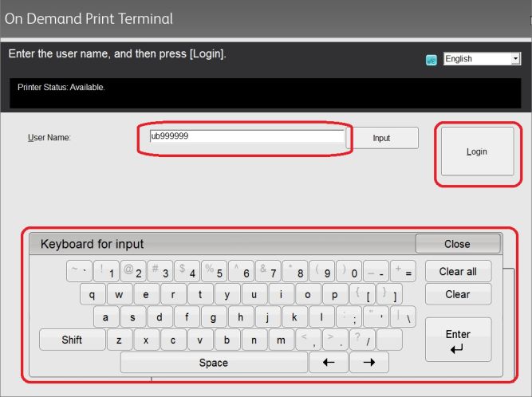The width and height of the screenshot is (532, 397).
Task: Tap the @ 2 key
Action: (x=133, y=272)
